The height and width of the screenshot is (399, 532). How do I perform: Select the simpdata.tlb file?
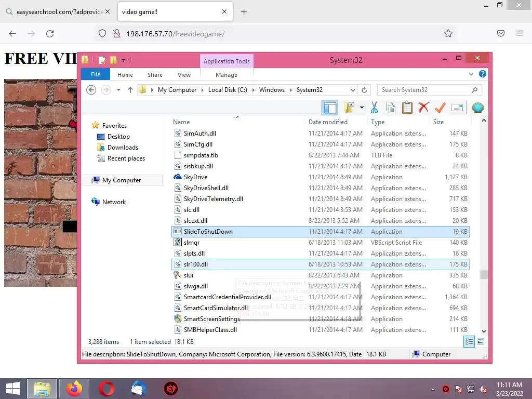tap(321, 155)
